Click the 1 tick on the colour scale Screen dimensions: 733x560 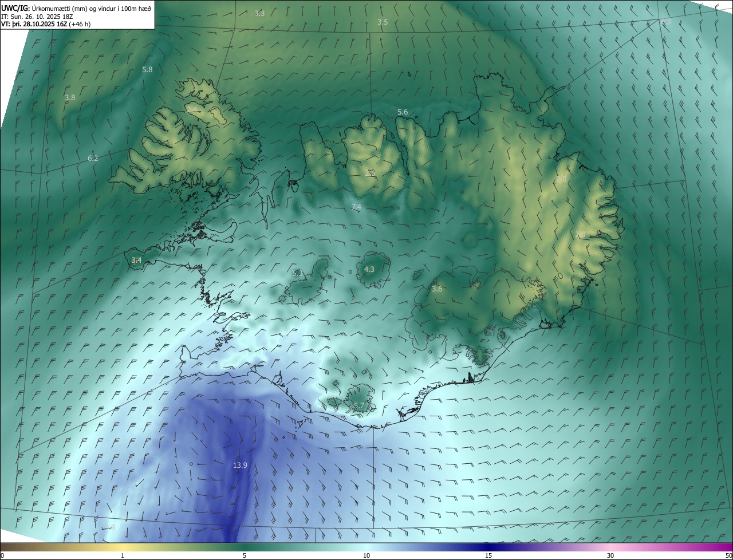[x=123, y=555]
